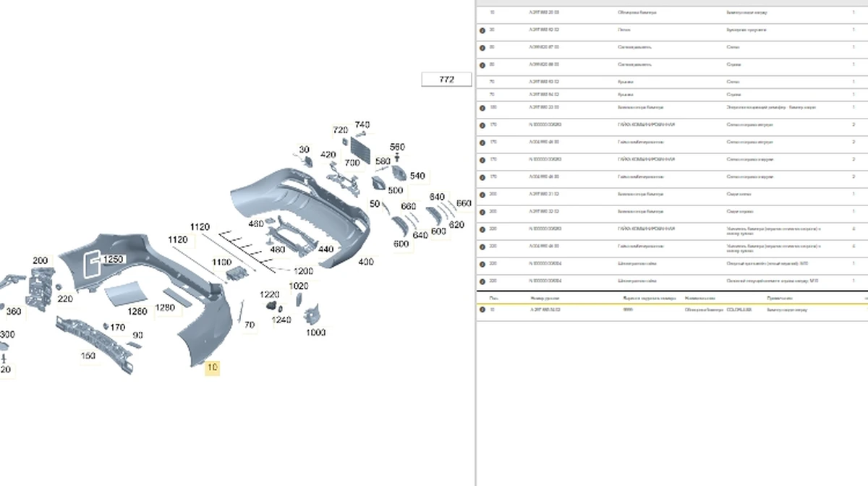Select callout number 1200 in the diagram
The height and width of the screenshot is (486, 868).
coord(303,271)
